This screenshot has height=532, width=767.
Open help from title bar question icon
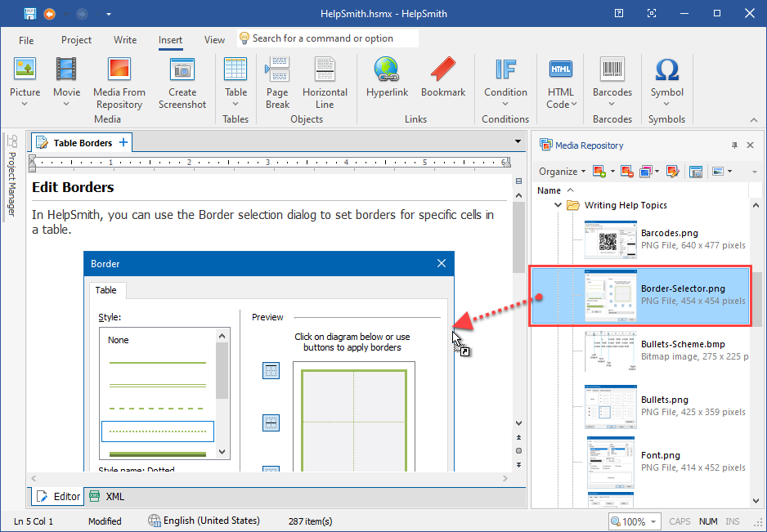(619, 14)
